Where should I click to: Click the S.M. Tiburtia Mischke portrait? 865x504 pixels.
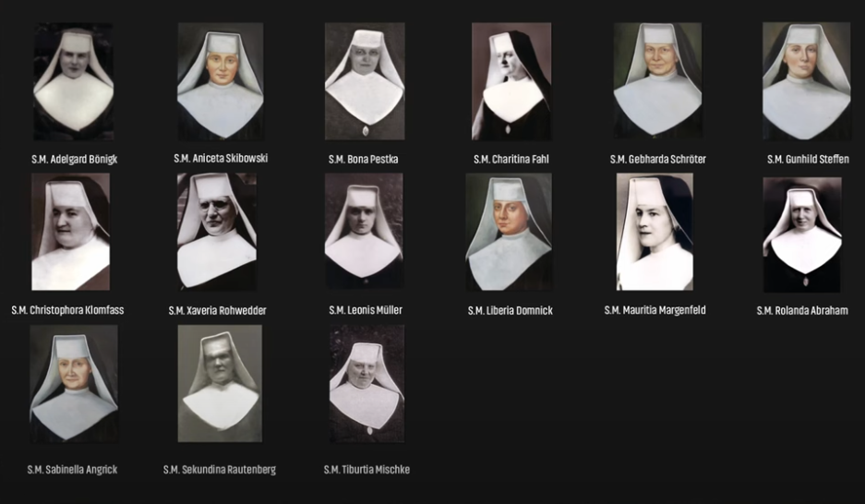click(x=366, y=383)
